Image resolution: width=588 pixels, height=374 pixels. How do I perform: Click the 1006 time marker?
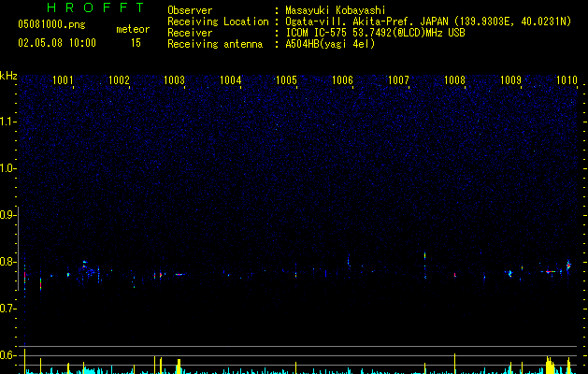(x=342, y=80)
